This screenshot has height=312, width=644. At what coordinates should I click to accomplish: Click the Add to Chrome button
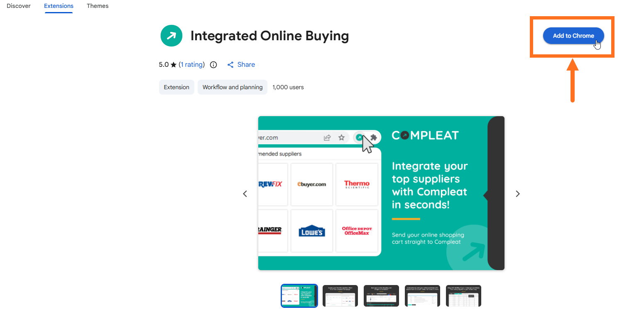(x=573, y=36)
